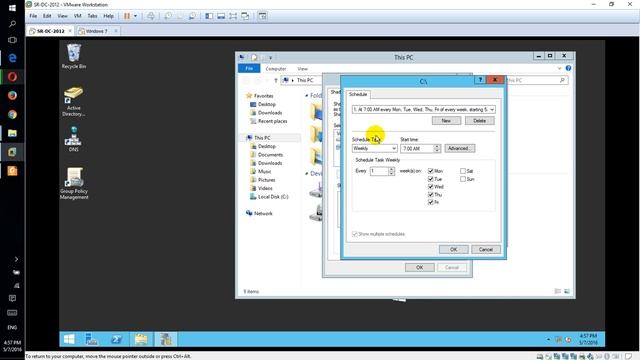
Task: Open Edge browser from host taskbar
Action: [x=12, y=58]
